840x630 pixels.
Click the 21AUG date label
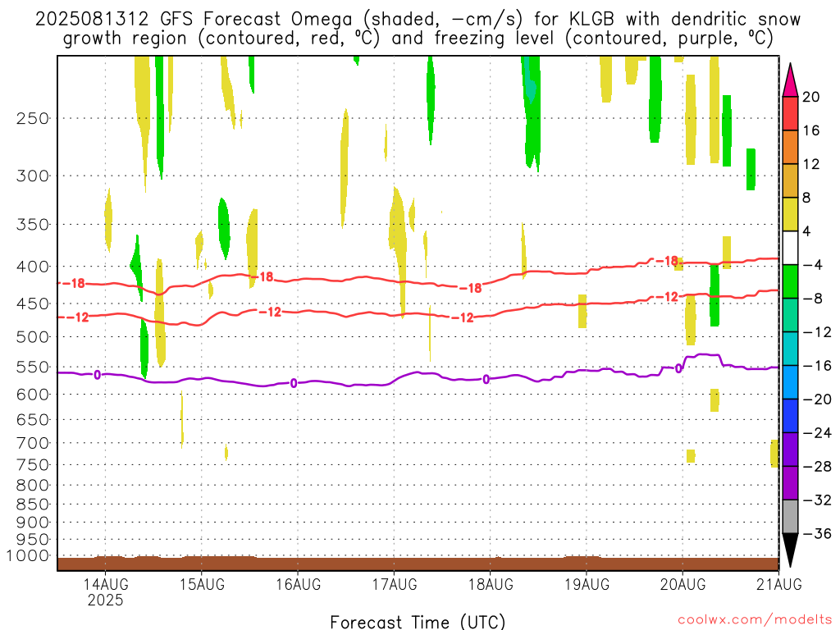click(x=779, y=584)
